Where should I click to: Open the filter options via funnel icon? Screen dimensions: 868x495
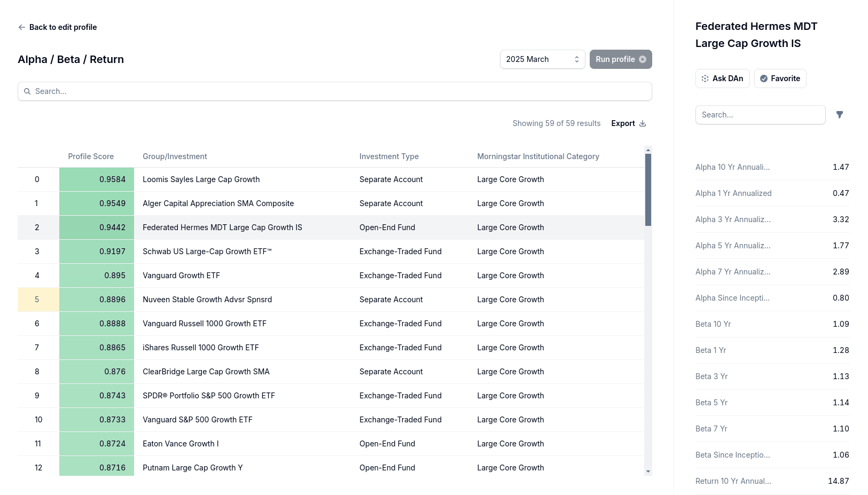pyautogui.click(x=840, y=114)
